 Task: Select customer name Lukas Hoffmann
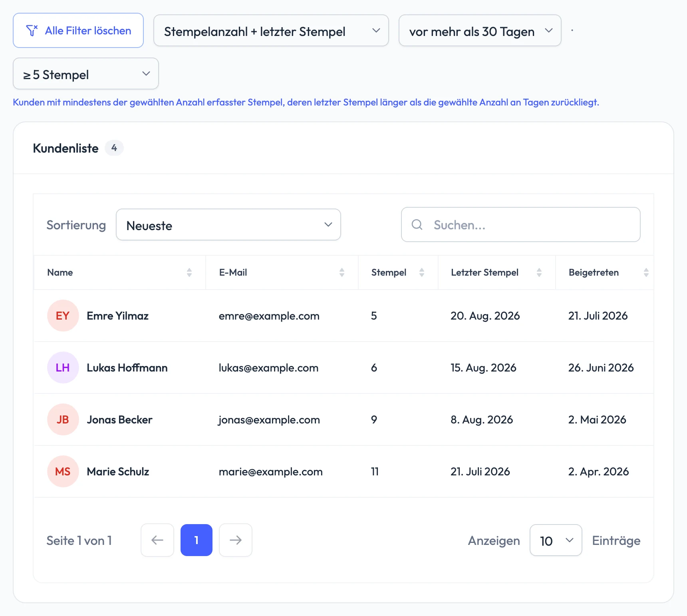[x=127, y=368]
